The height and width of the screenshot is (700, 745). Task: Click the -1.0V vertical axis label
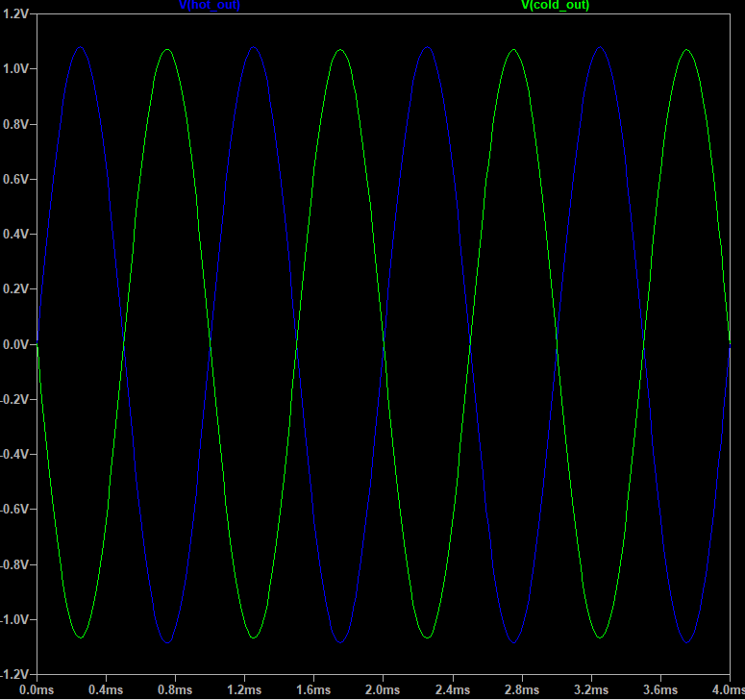(x=14, y=619)
